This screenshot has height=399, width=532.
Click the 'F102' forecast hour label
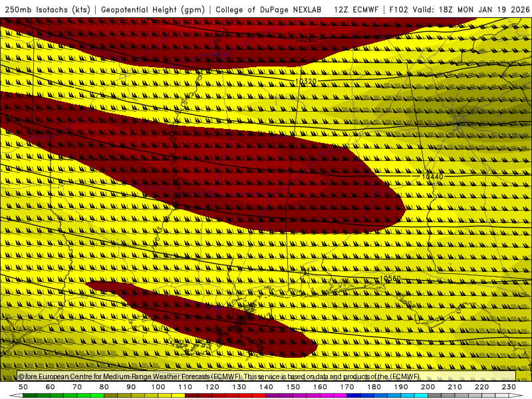pos(398,10)
